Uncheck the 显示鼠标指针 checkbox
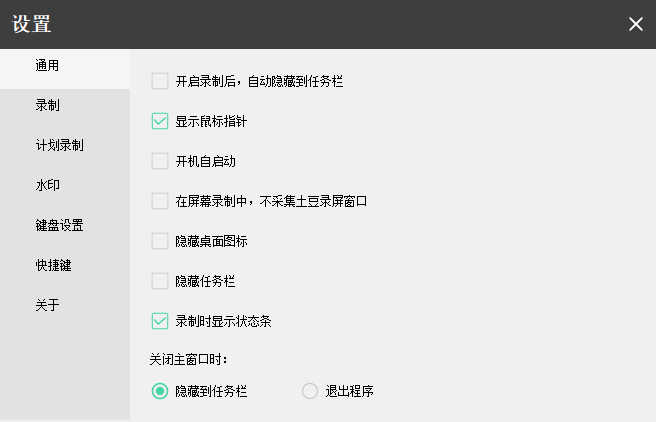Image resolution: width=656 pixels, height=422 pixels. click(160, 121)
